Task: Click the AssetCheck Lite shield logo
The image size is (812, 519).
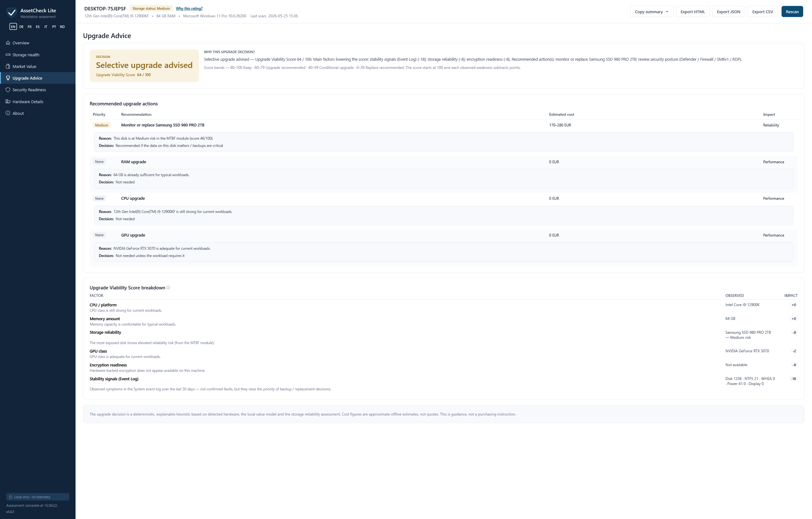Action: click(x=11, y=13)
